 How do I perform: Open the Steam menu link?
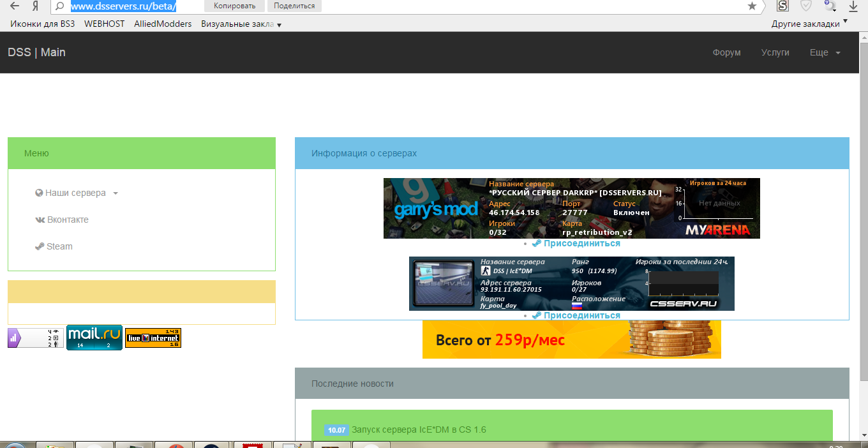click(54, 246)
